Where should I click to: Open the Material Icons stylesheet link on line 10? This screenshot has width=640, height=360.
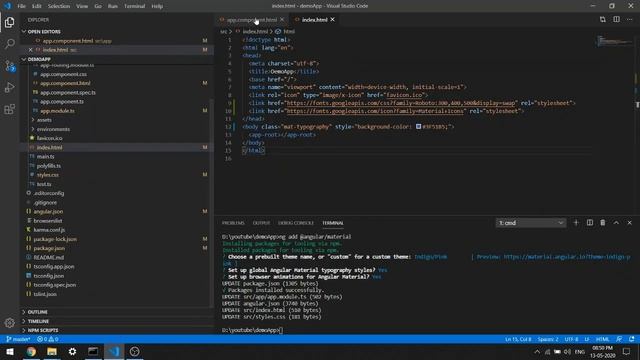tap(375, 111)
